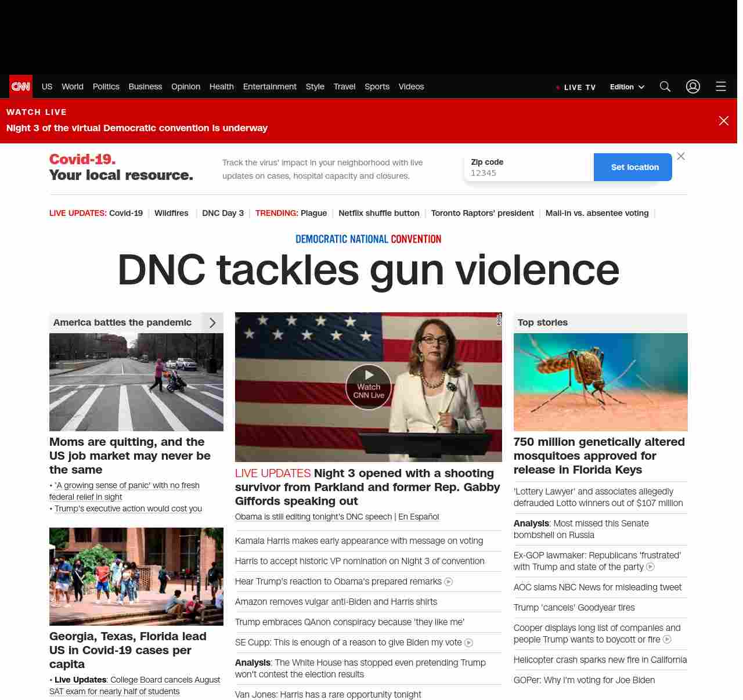This screenshot has height=700, width=743.
Task: Select trending topic Netflix shuffle button
Action: click(378, 213)
